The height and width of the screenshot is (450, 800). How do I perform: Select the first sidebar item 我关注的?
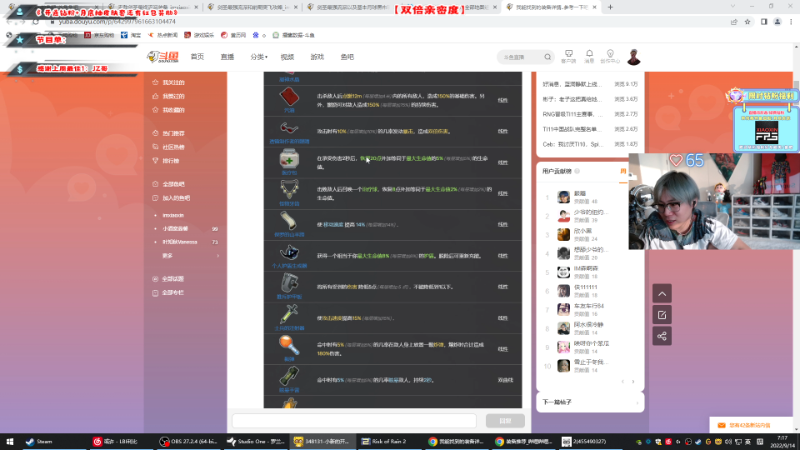tap(173, 82)
